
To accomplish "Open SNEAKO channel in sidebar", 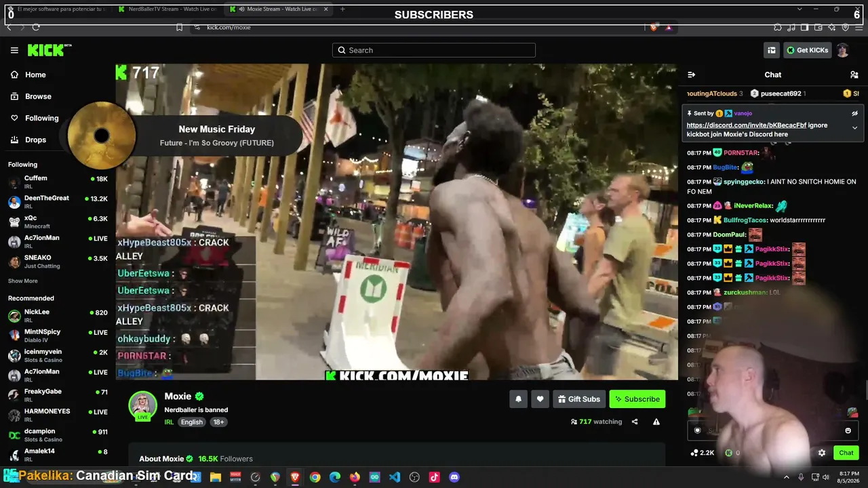I will point(58,262).
